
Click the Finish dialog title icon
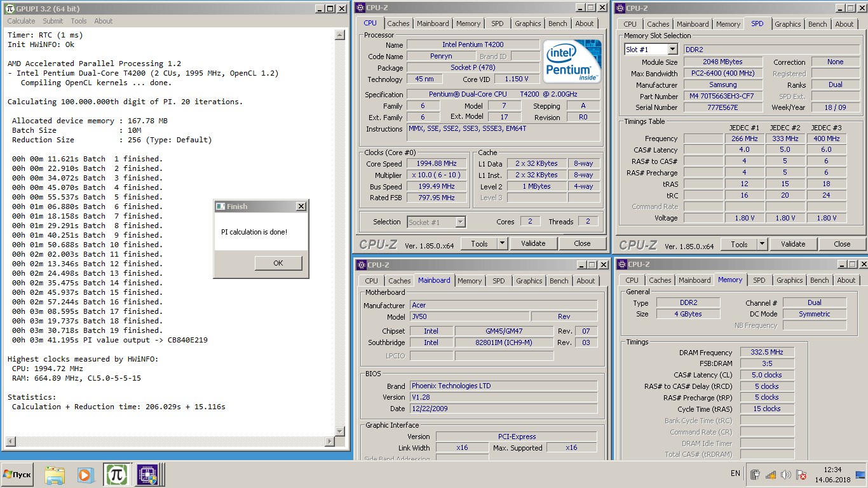tap(220, 207)
